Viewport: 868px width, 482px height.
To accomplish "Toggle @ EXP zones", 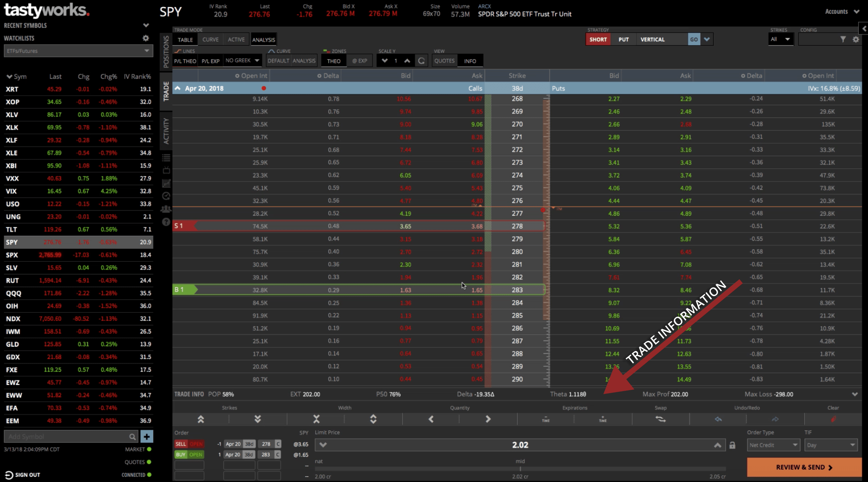I will click(360, 61).
